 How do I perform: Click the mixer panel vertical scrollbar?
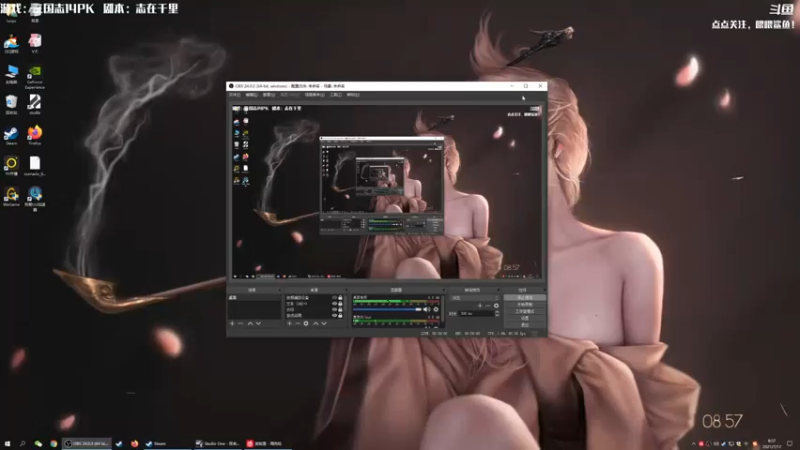coord(443,311)
